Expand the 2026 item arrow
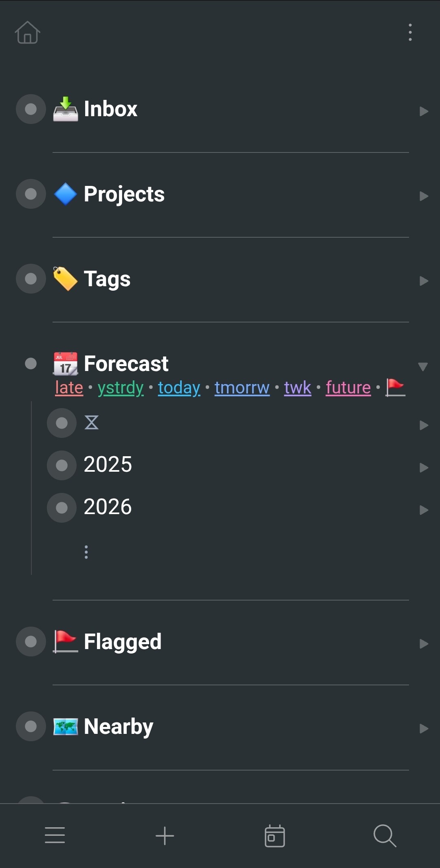The image size is (440, 868). click(x=424, y=510)
